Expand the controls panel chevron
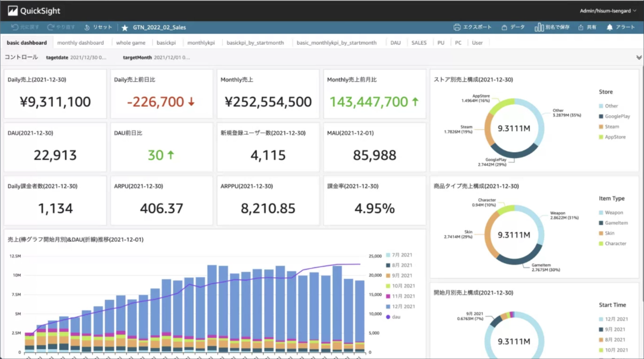Image resolution: width=644 pixels, height=359 pixels. [x=639, y=57]
